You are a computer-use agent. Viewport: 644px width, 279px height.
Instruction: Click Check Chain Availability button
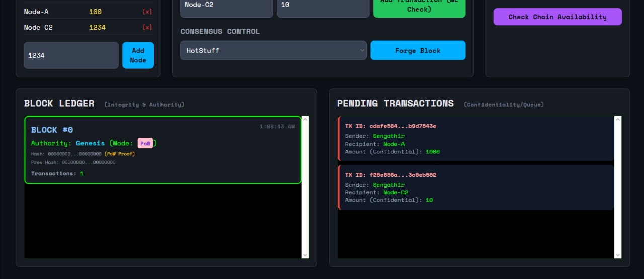557,17
